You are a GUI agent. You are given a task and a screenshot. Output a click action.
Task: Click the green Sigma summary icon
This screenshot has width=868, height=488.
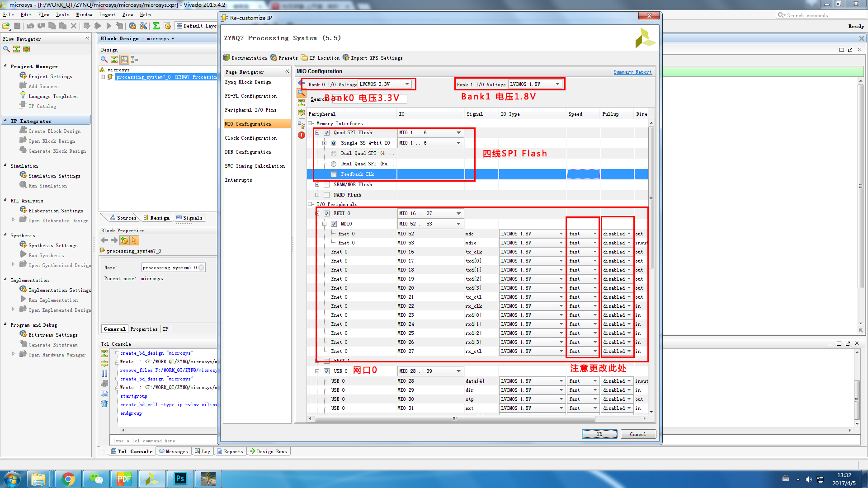pyautogui.click(x=156, y=26)
